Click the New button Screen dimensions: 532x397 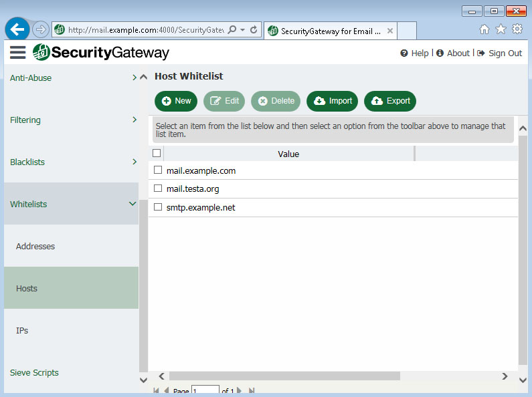pos(176,101)
